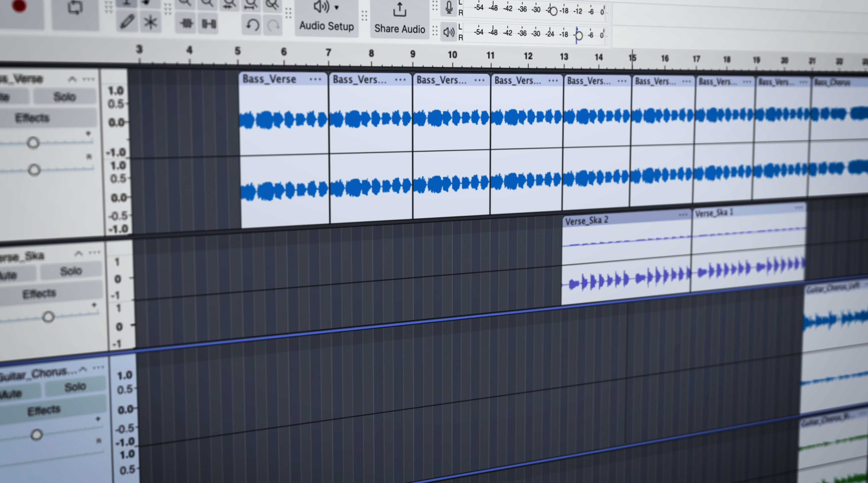The height and width of the screenshot is (483, 868).
Task: Toggle the Loop playback button
Action: [x=75, y=9]
